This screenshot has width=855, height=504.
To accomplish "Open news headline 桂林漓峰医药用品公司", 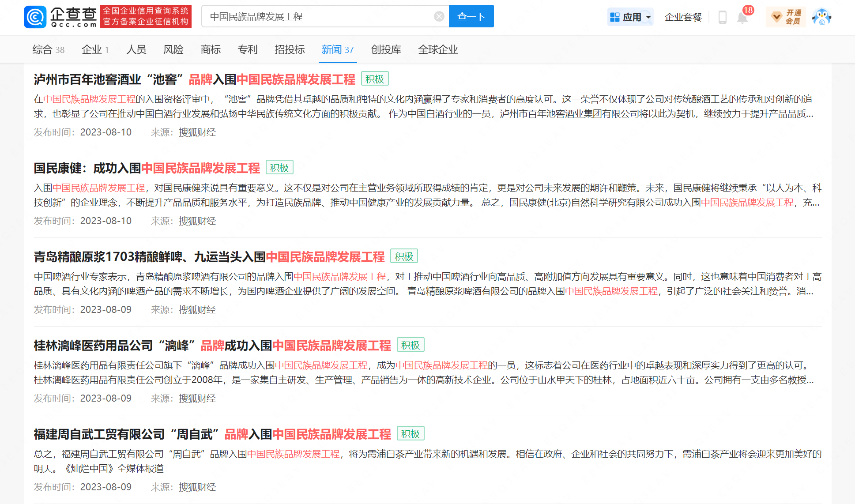I will click(x=212, y=346).
